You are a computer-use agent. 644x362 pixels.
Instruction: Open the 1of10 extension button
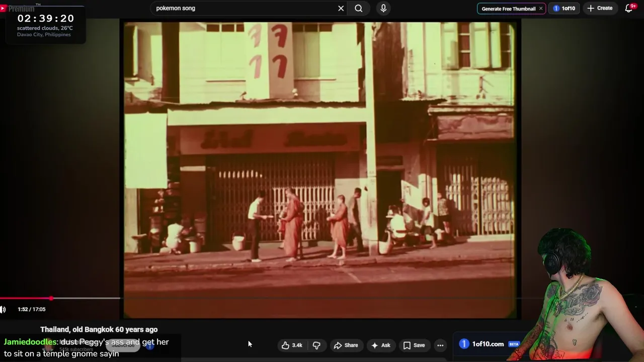coord(564,8)
